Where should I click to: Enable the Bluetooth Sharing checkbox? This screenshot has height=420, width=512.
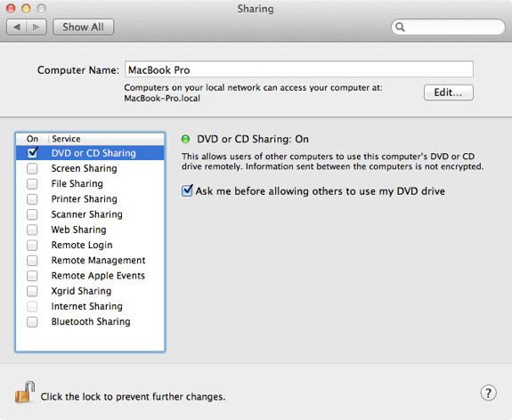click(x=32, y=322)
